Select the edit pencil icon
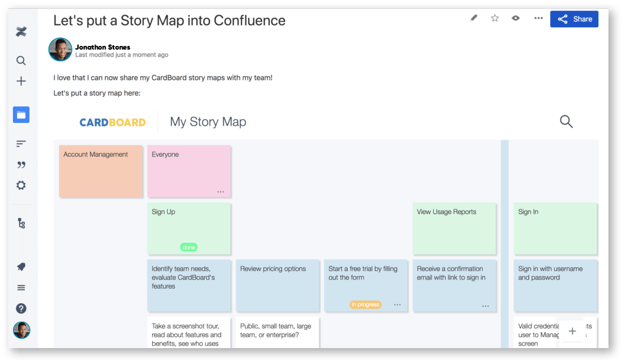Screen dimensions: 625x364 point(473,18)
